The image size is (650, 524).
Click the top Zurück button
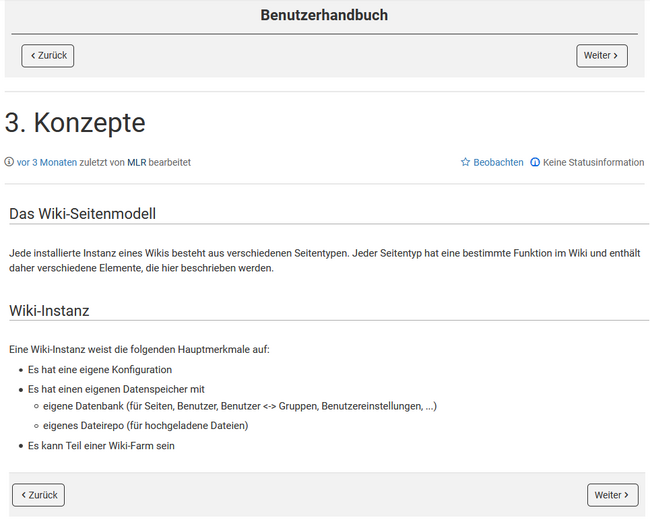click(x=48, y=56)
